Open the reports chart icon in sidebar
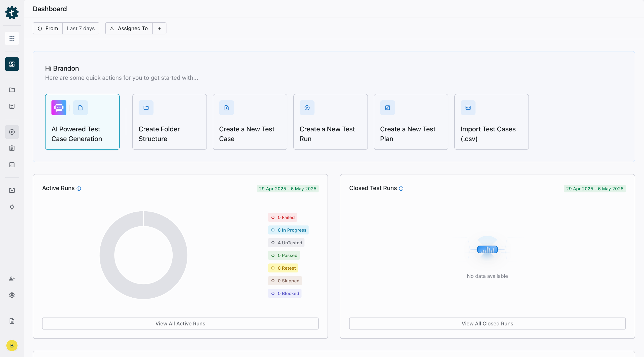This screenshot has width=644, height=357. (x=12, y=165)
